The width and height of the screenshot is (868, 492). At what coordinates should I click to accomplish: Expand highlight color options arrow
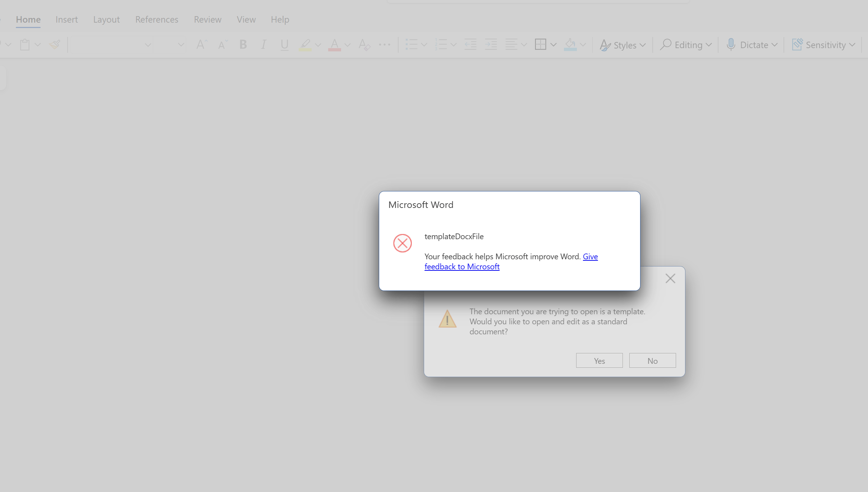pyautogui.click(x=318, y=45)
